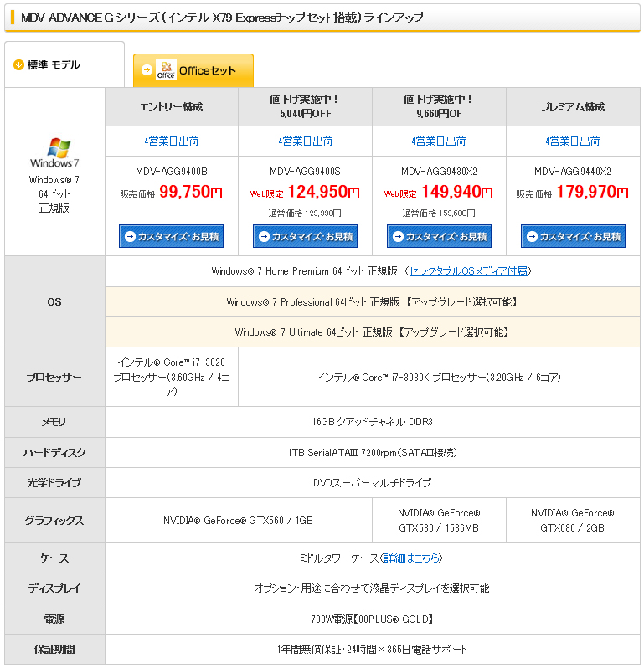Click the Windows 7 Professional upgrade row
This screenshot has height=668, width=644.
tap(373, 301)
